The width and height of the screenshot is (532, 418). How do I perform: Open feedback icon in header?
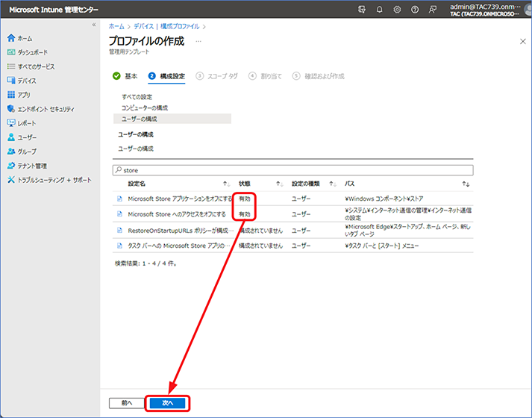coord(432,10)
